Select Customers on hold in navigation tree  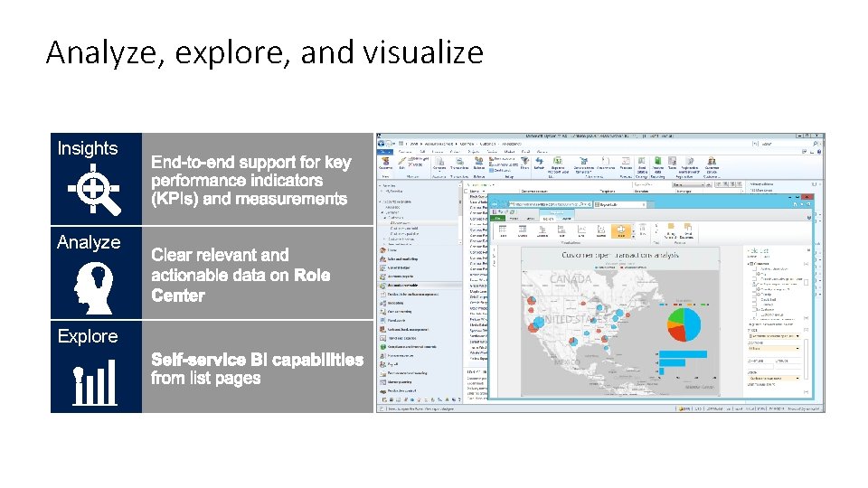404,229
